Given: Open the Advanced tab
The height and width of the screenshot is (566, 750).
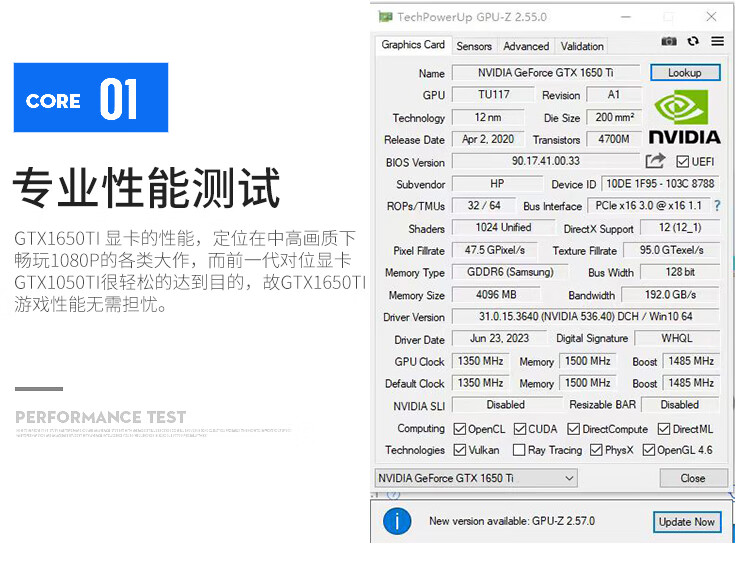Looking at the screenshot, I should point(526,46).
